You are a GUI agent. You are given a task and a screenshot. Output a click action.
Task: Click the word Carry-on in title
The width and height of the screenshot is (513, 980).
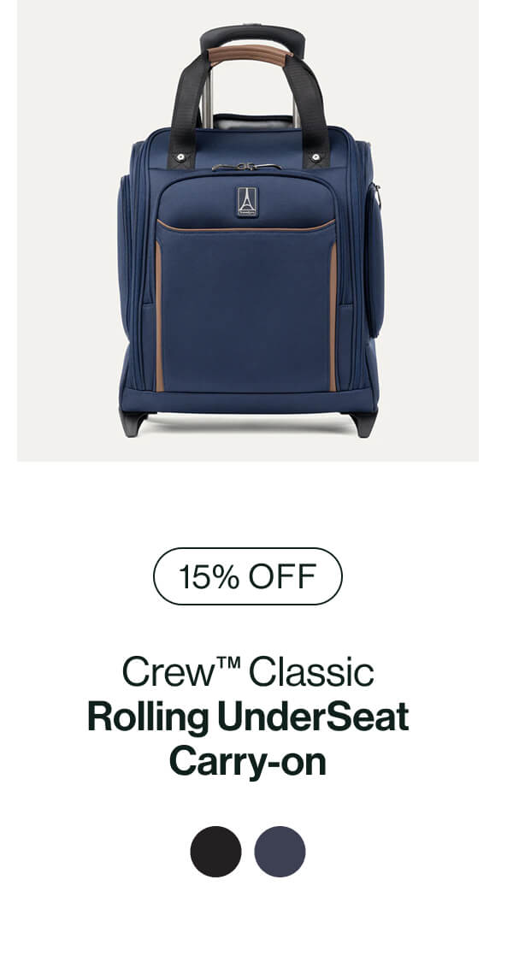248,762
